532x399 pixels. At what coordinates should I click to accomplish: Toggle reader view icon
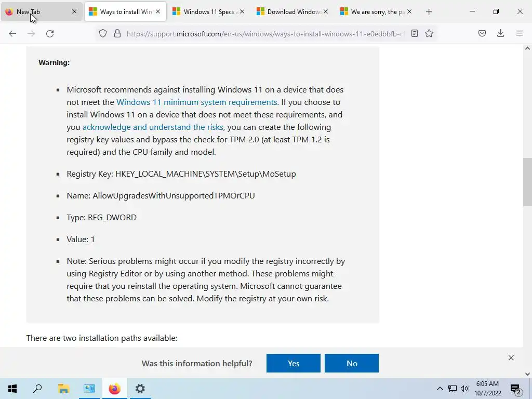point(414,33)
